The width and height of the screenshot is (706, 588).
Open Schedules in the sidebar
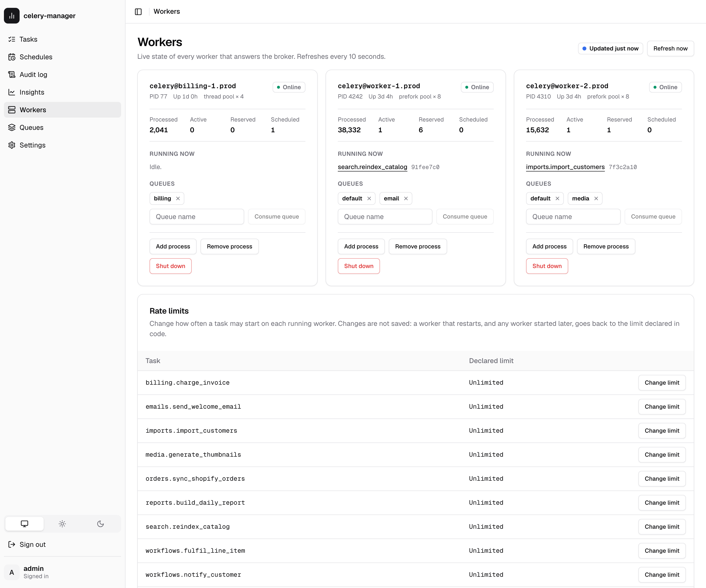point(62,57)
